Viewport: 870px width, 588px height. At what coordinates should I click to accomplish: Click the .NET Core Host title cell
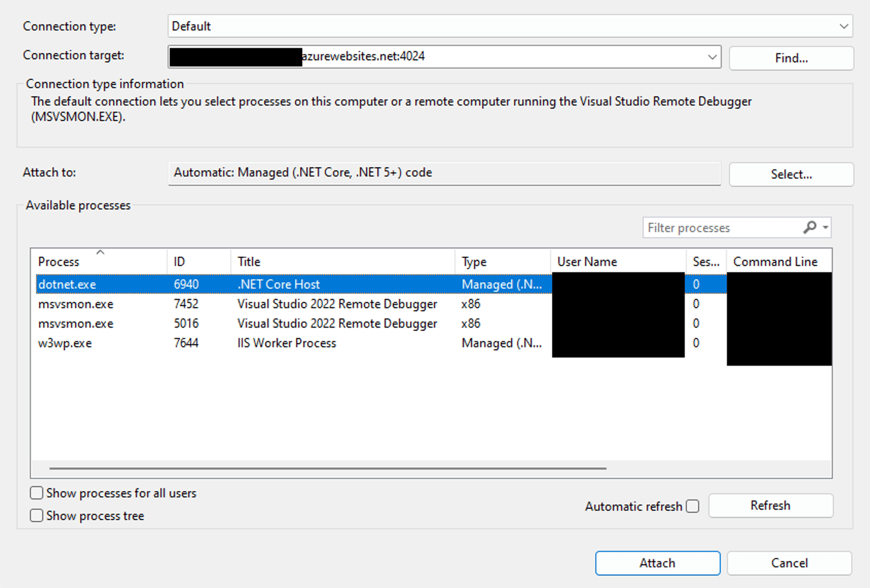tap(278, 284)
